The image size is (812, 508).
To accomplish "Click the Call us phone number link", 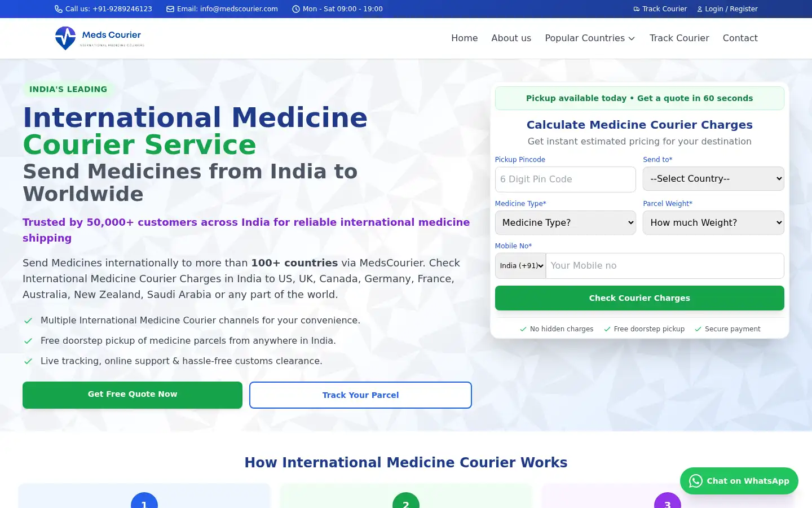I will (x=103, y=9).
